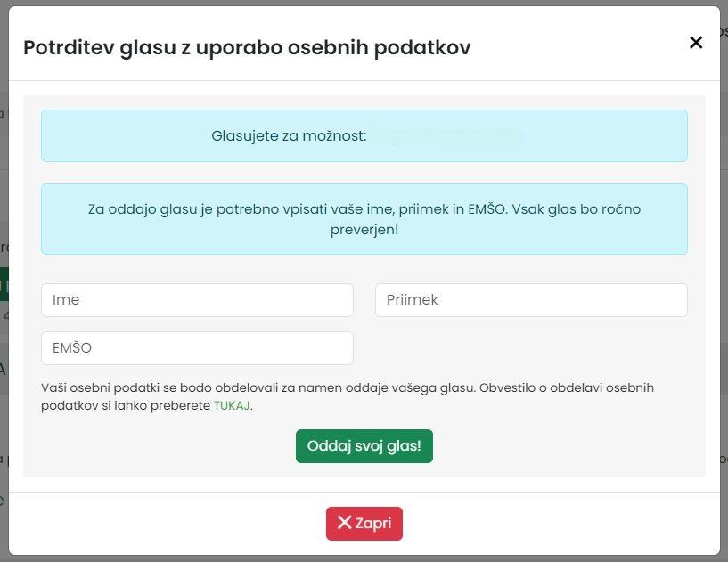Click the info banner about ročno preverjen
This screenshot has height=562, width=728.
coord(364,219)
